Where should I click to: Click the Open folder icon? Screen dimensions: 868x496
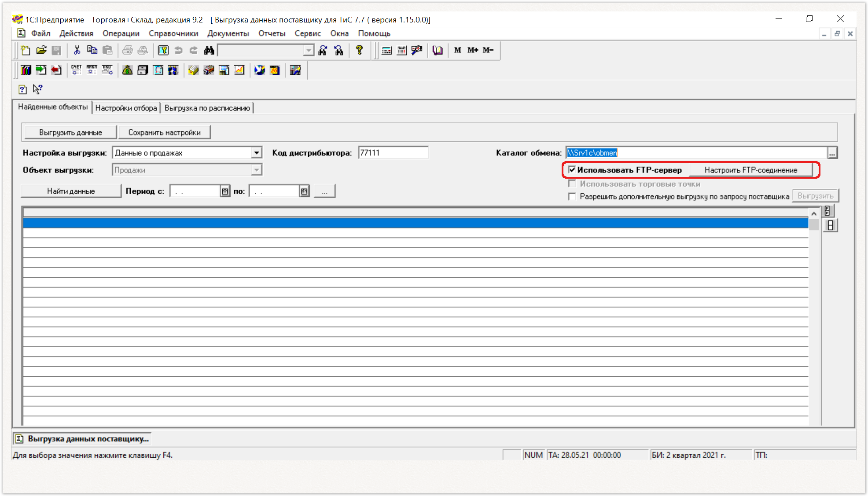click(x=41, y=50)
